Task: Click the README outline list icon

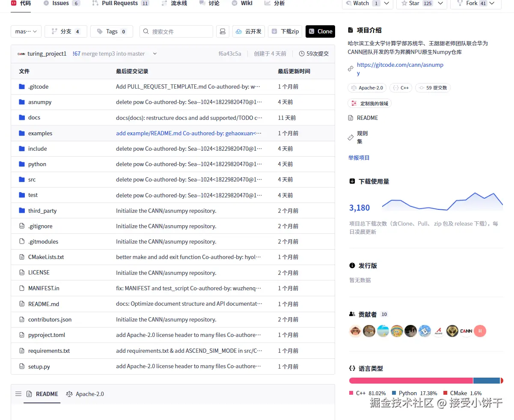Action: coord(18,394)
